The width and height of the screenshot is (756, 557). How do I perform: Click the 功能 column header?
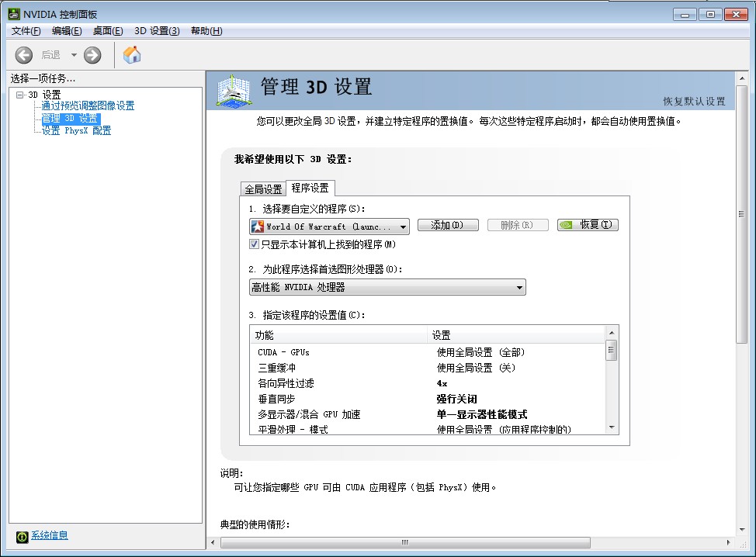[338, 335]
